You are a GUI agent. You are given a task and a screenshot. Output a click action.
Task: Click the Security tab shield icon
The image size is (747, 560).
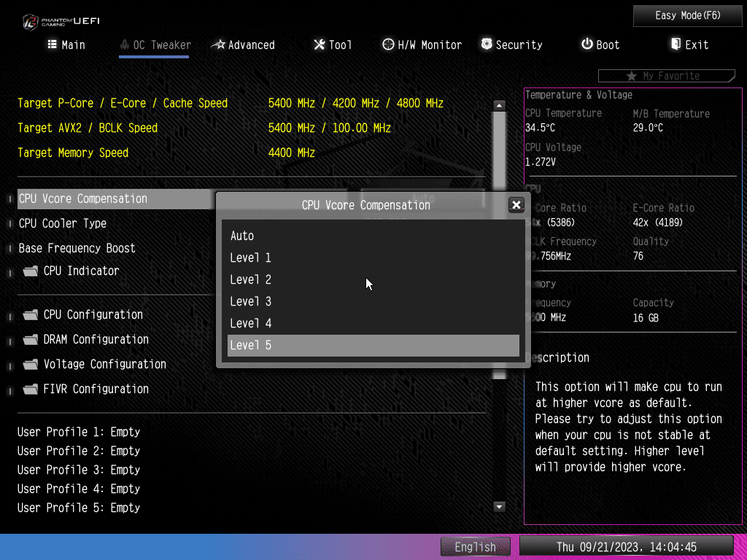click(487, 44)
